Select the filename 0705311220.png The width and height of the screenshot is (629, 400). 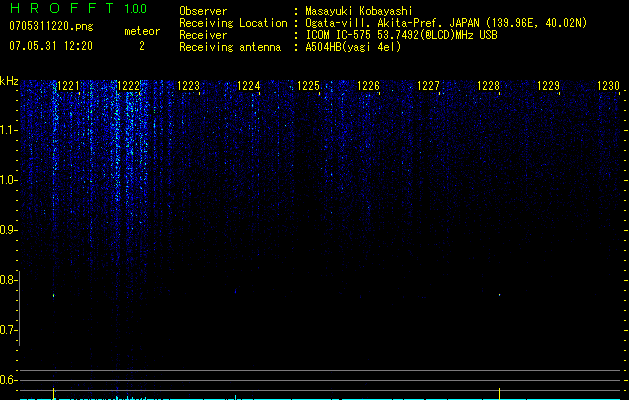(x=51, y=26)
